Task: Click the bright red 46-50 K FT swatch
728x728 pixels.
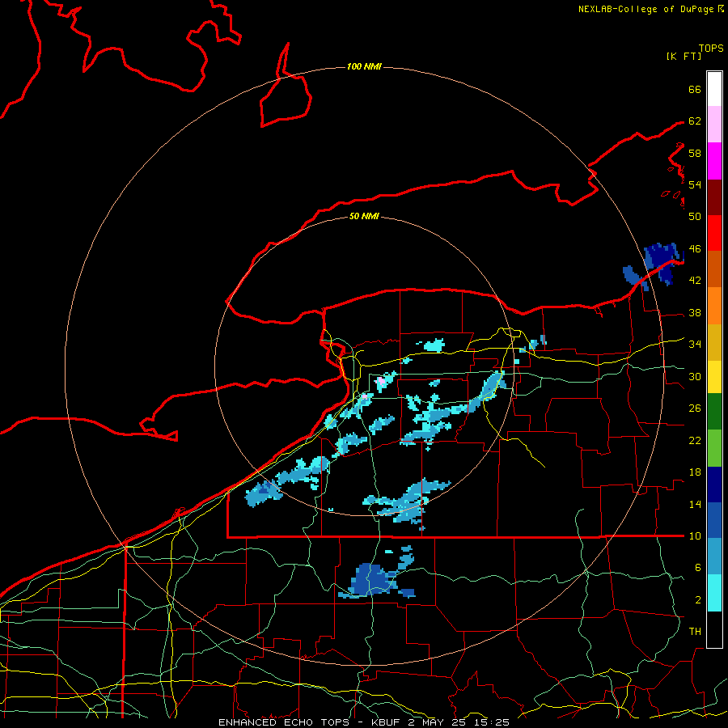Action: click(714, 233)
